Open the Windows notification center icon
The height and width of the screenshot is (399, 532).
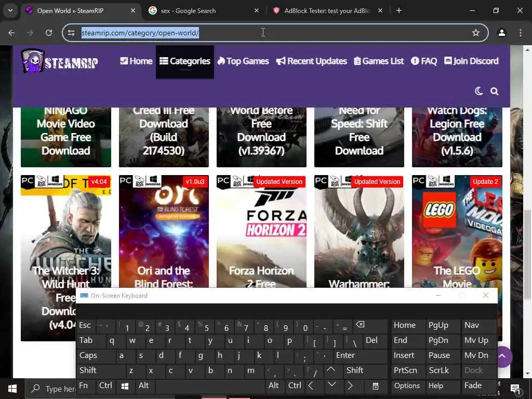pos(515,389)
